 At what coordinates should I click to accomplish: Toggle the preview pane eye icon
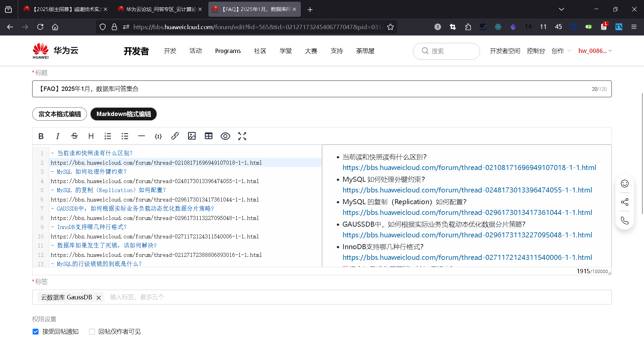(225, 136)
